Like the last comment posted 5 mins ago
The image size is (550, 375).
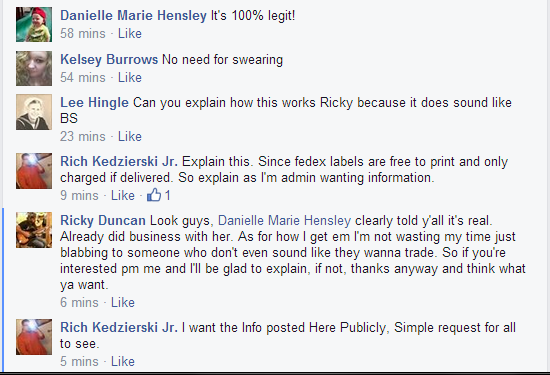(123, 361)
